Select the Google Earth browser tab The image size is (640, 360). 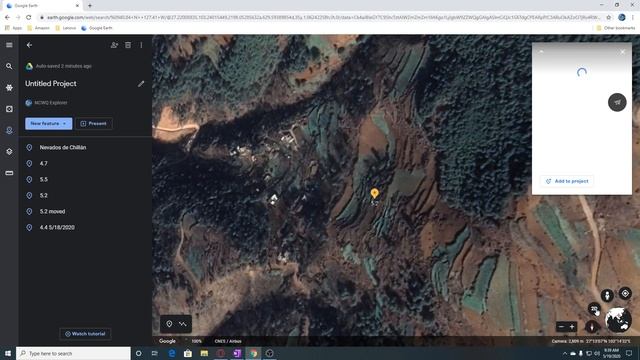[x=41, y=6]
